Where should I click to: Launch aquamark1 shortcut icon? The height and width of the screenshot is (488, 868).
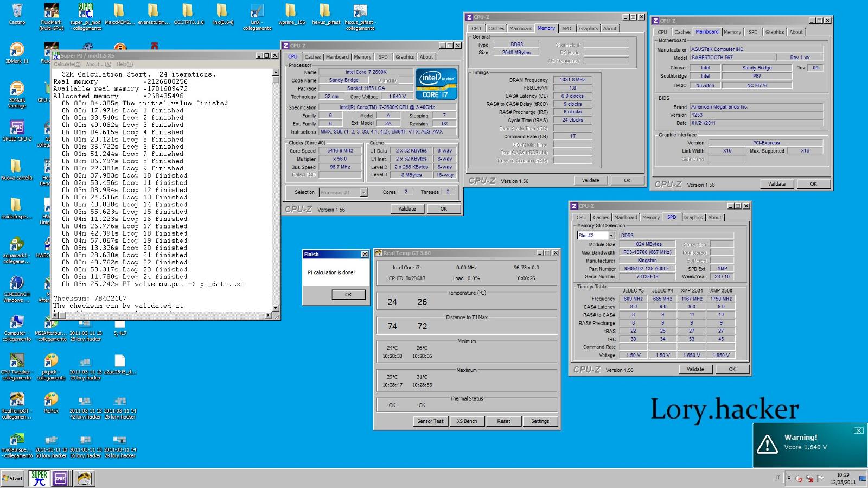click(x=17, y=250)
